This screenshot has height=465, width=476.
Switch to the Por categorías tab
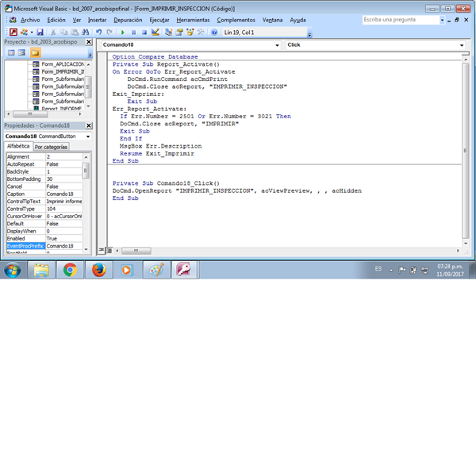[x=50, y=147]
